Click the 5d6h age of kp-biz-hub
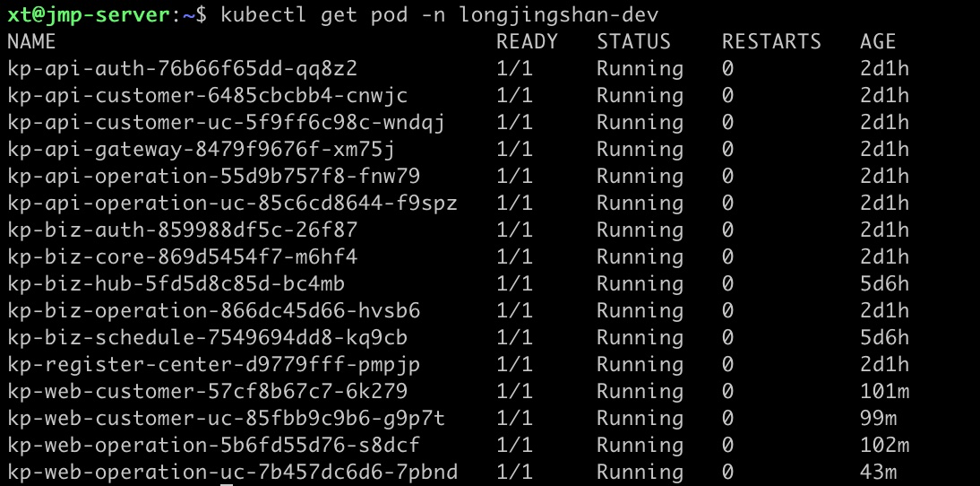This screenshot has height=486, width=980. coord(884,284)
